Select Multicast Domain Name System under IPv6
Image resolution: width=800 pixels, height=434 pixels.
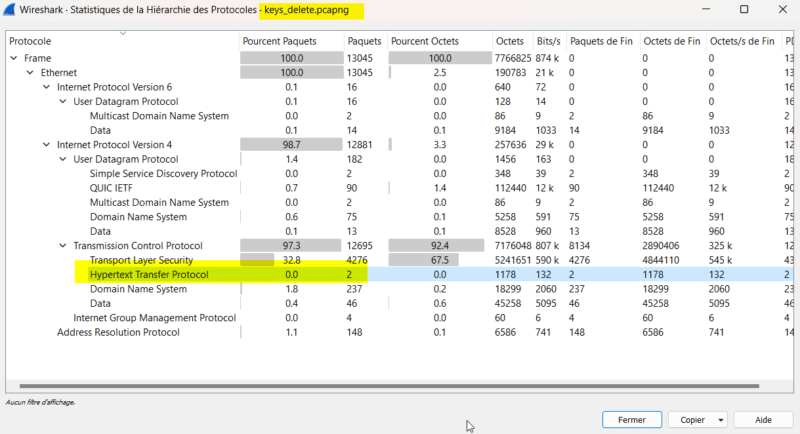pyautogui.click(x=399, y=116)
